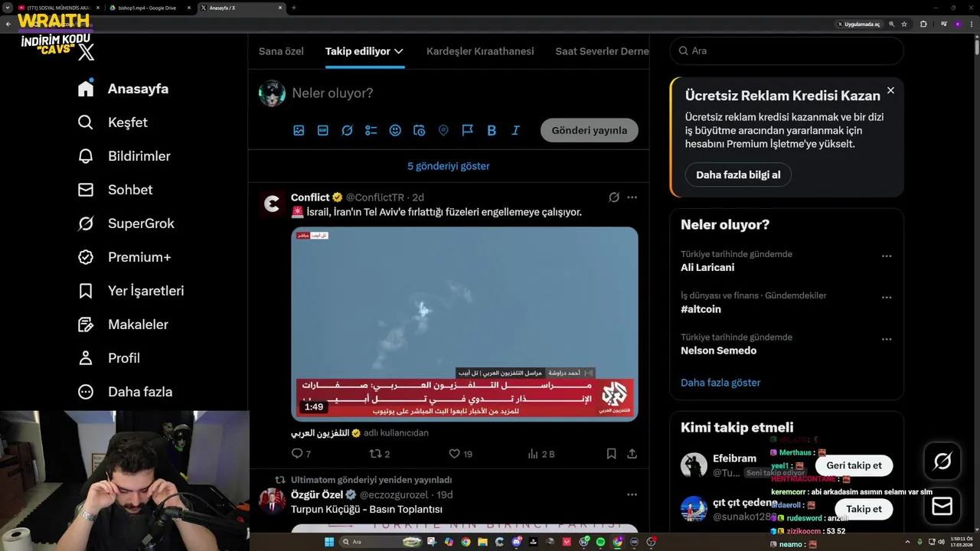The height and width of the screenshot is (551, 980).
Task: View Conflict post analytics
Action: [534, 454]
